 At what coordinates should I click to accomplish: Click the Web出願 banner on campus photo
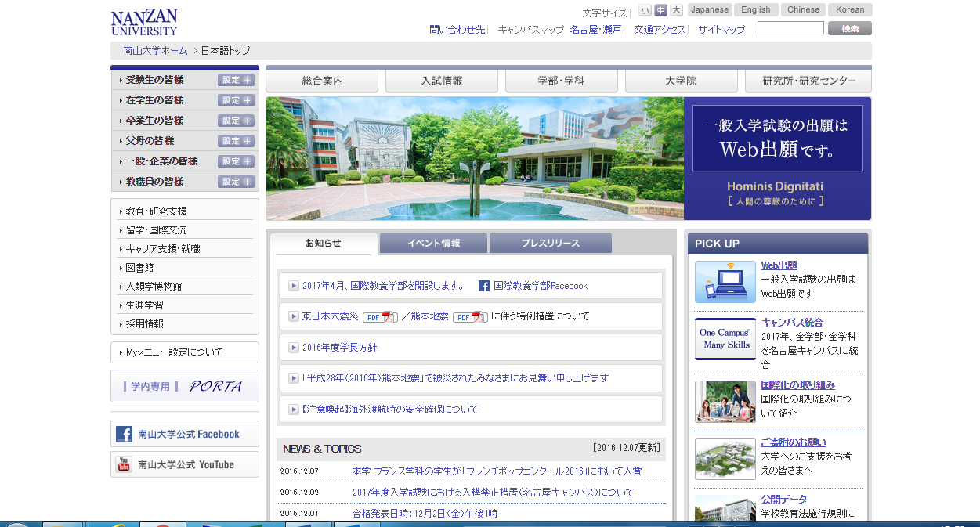(x=777, y=138)
